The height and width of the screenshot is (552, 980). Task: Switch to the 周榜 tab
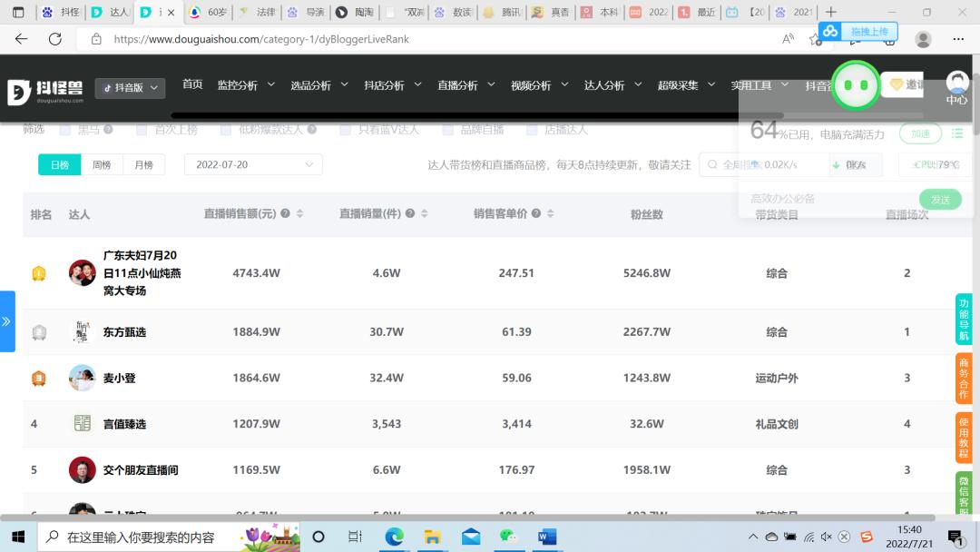[x=101, y=164]
